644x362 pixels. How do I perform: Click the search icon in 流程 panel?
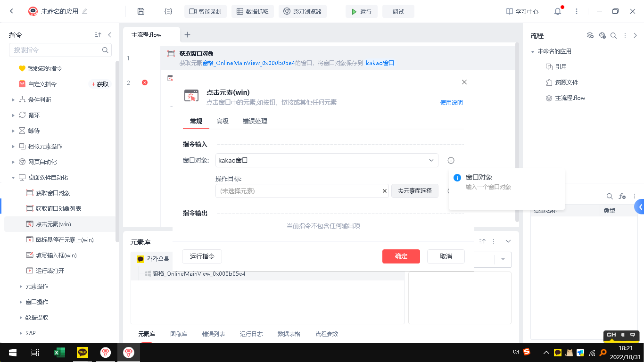click(613, 35)
